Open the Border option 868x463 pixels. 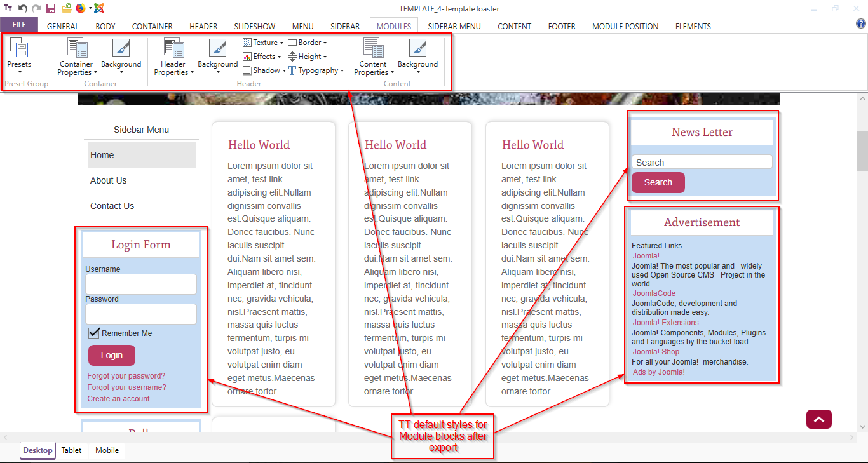pos(308,43)
